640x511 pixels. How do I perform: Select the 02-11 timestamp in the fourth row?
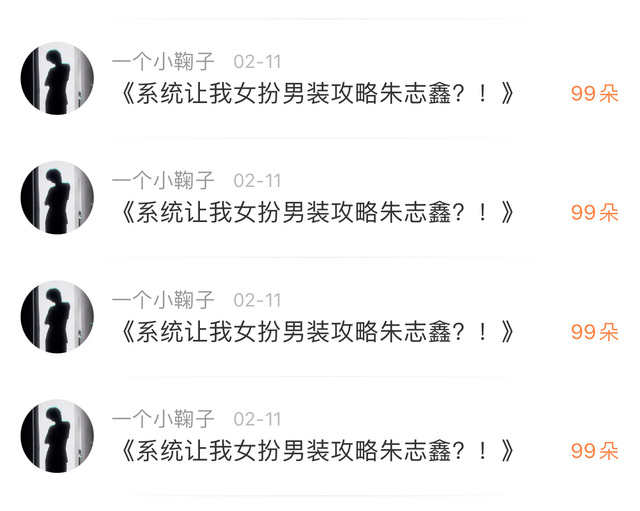[x=257, y=419]
